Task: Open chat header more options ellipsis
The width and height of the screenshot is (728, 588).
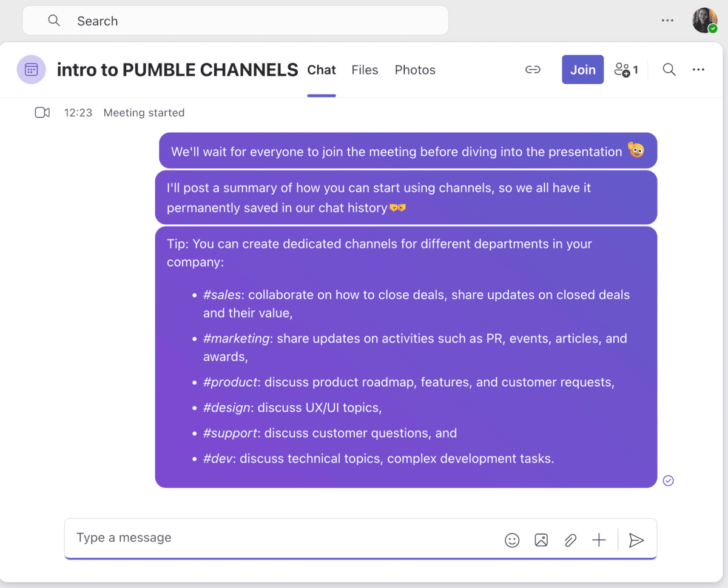Action: [x=698, y=70]
